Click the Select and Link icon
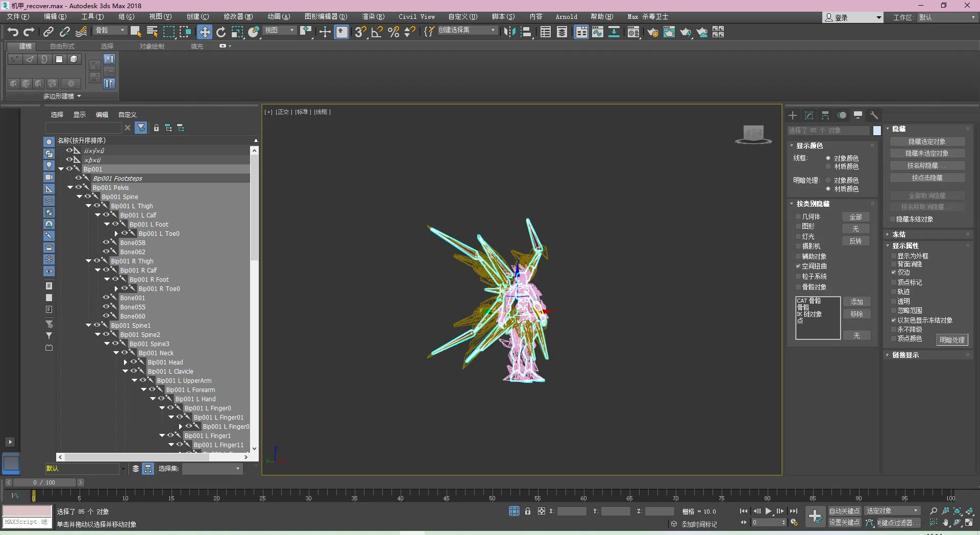This screenshot has height=535, width=980. pyautogui.click(x=48, y=32)
